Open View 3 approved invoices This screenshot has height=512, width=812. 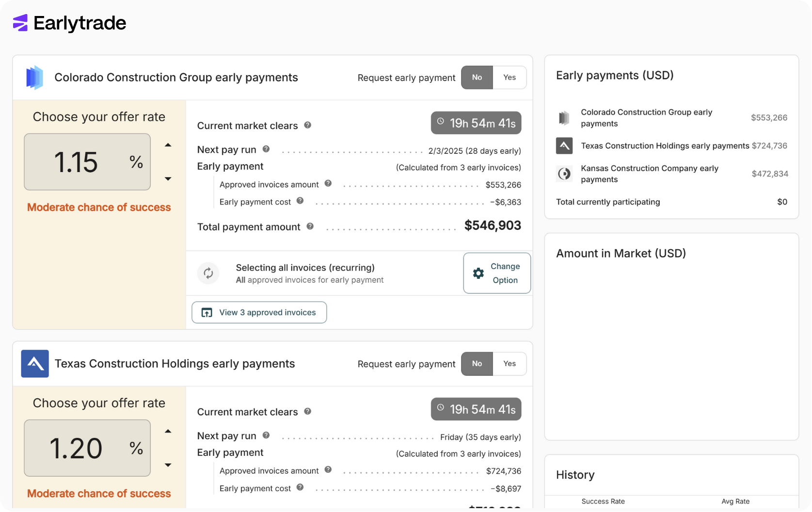pyautogui.click(x=259, y=313)
